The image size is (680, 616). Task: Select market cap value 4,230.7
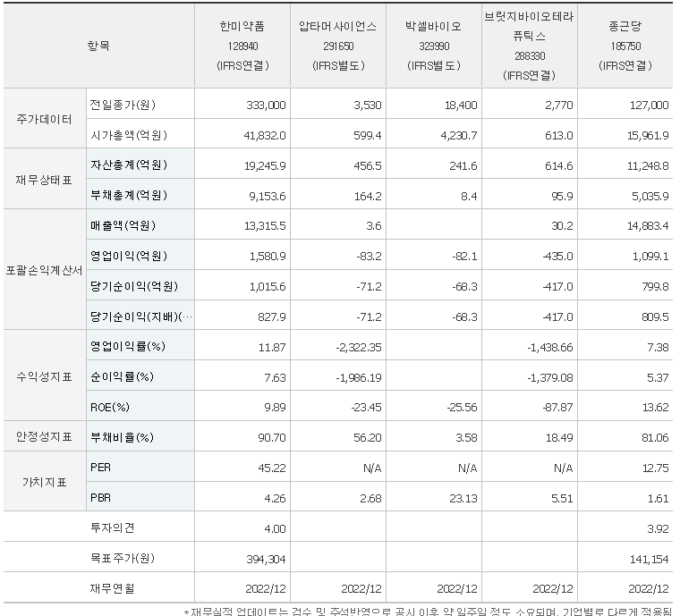pyautogui.click(x=459, y=136)
